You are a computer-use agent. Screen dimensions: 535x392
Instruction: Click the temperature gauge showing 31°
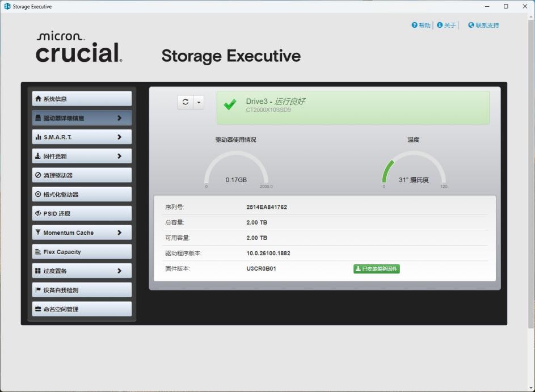click(414, 170)
